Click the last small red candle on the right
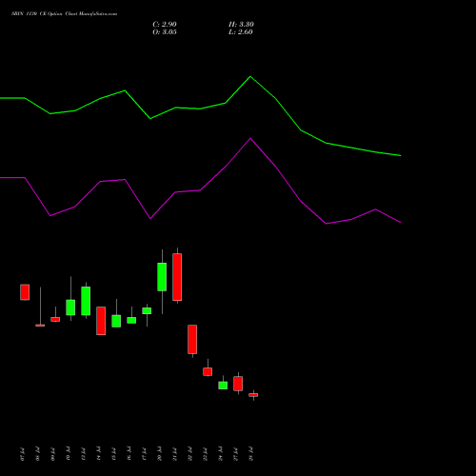This screenshot has width=476, height=476. click(x=253, y=395)
